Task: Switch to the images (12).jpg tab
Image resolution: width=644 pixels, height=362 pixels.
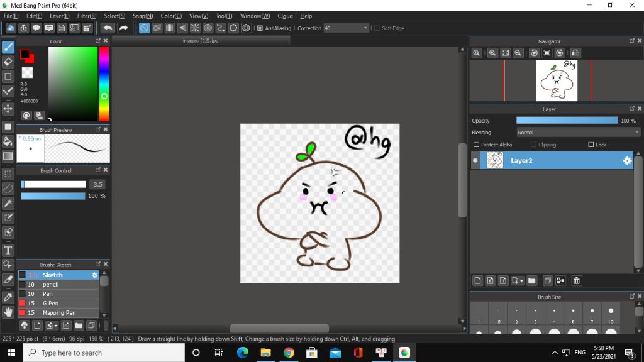Action: (201, 41)
